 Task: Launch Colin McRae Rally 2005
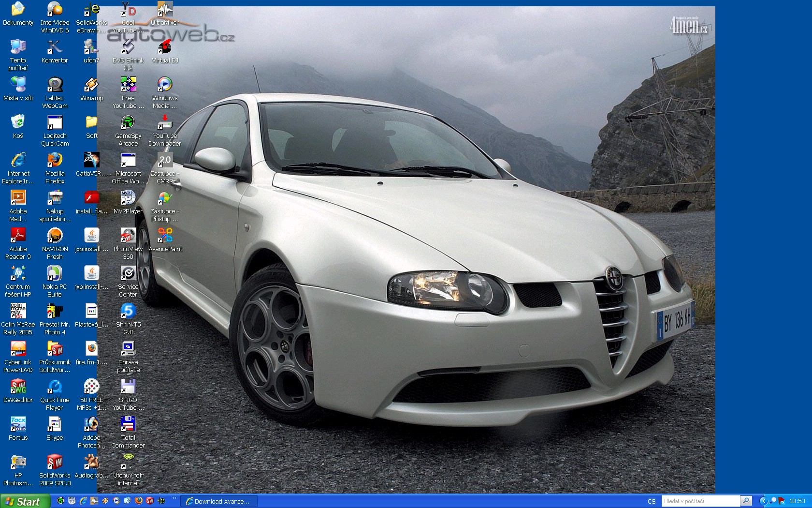[x=18, y=311]
